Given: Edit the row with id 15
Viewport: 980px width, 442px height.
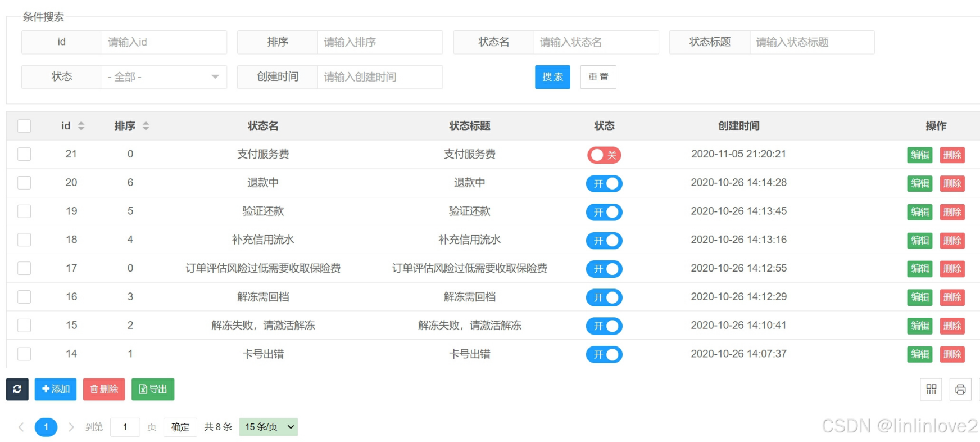Looking at the screenshot, I should [920, 326].
